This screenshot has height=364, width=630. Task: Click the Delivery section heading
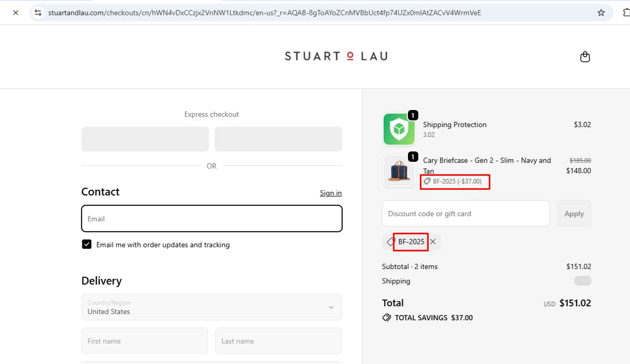coord(102,281)
